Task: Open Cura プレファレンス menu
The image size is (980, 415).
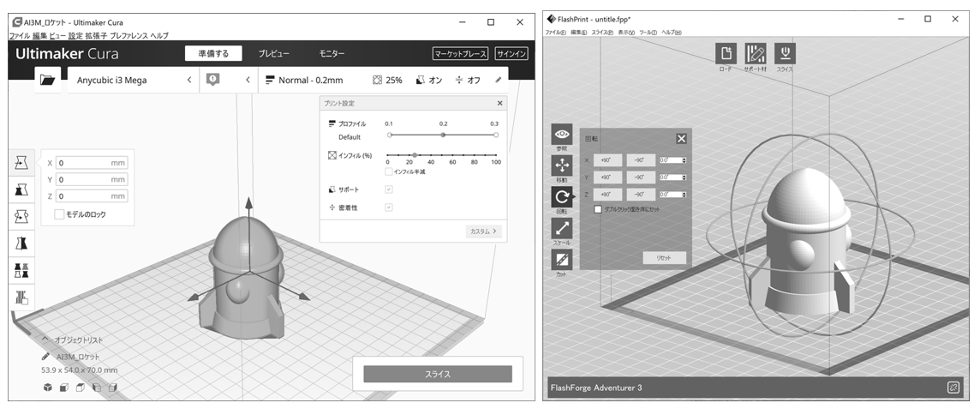Action: (128, 36)
